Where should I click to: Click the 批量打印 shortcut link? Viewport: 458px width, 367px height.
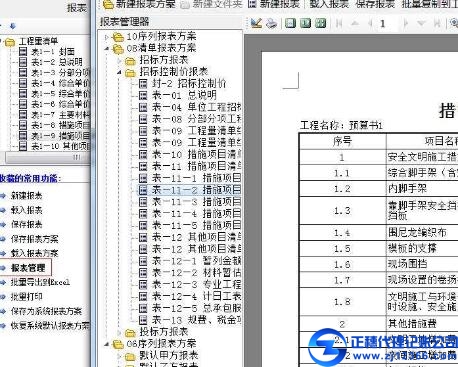pyautogui.click(x=26, y=296)
